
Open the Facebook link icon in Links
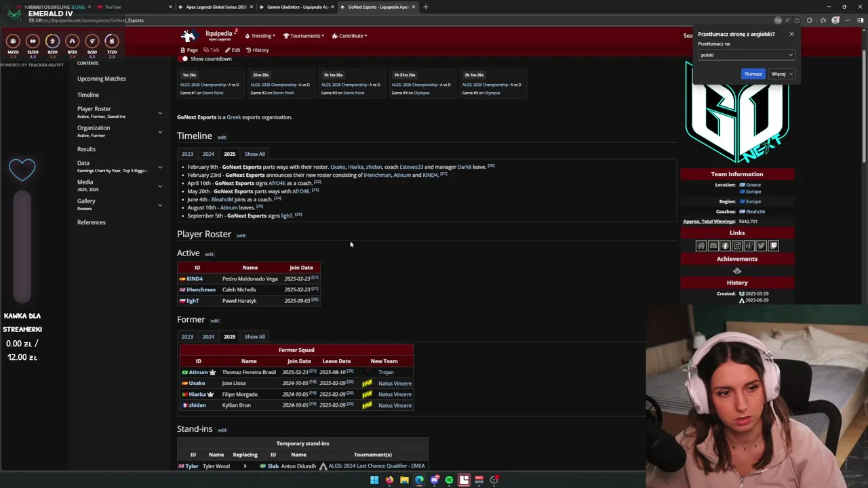pos(725,246)
